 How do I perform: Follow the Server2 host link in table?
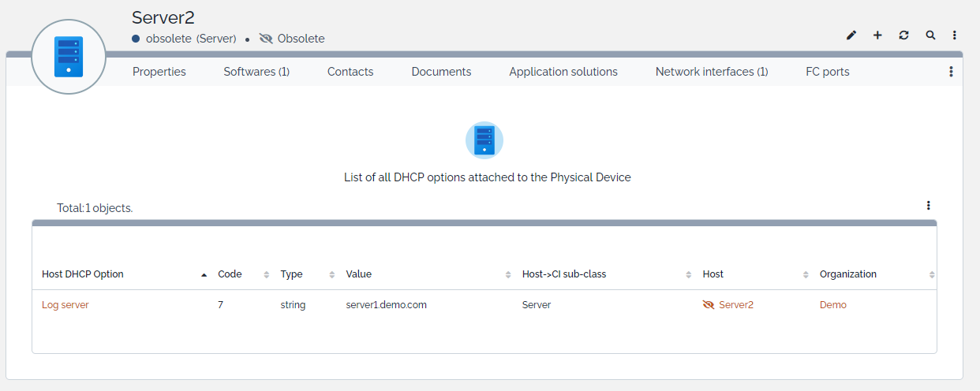point(735,305)
